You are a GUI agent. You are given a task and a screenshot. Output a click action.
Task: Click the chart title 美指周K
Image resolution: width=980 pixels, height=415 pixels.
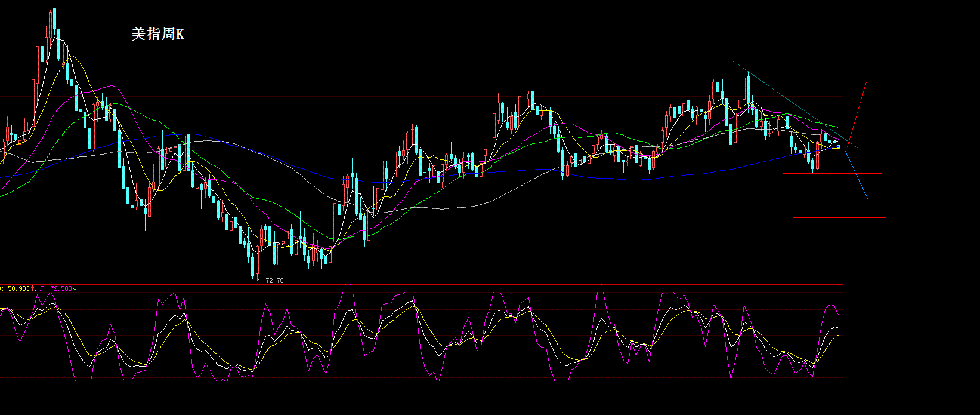pos(158,35)
